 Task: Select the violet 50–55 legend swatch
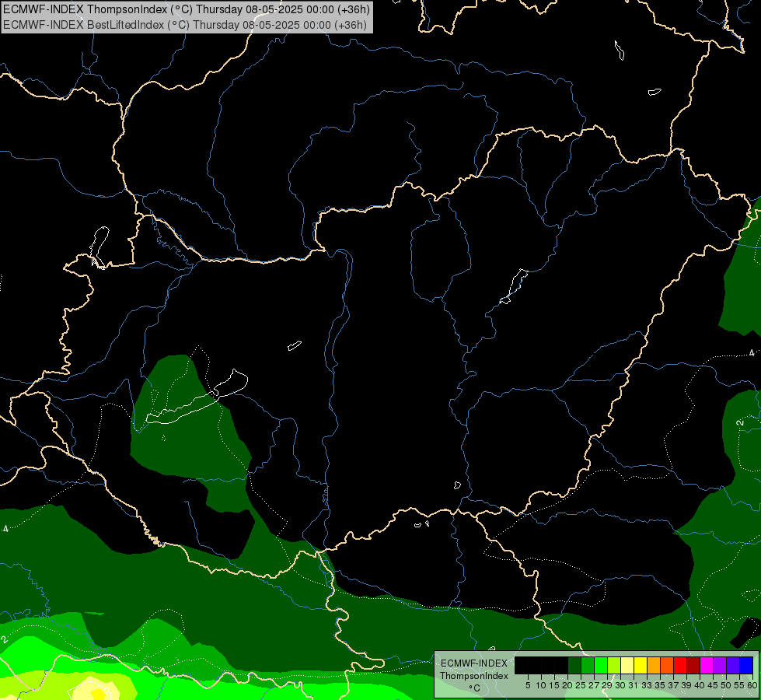[x=733, y=665]
